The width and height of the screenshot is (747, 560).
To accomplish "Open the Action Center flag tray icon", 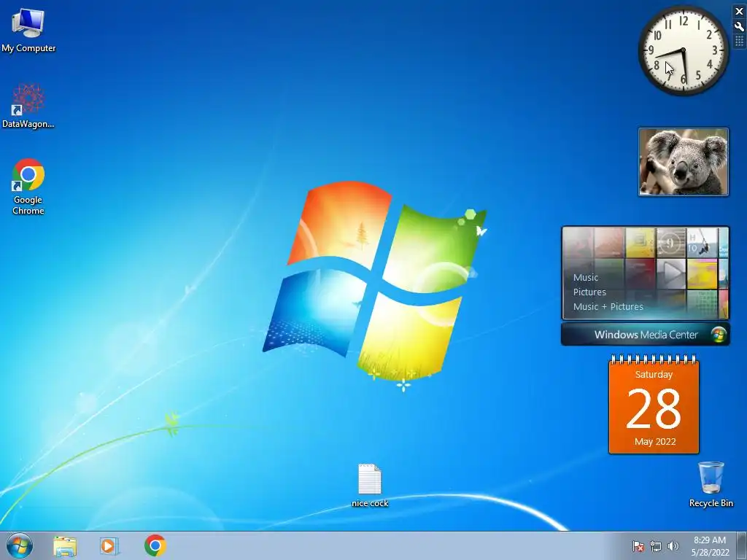I will [638, 546].
